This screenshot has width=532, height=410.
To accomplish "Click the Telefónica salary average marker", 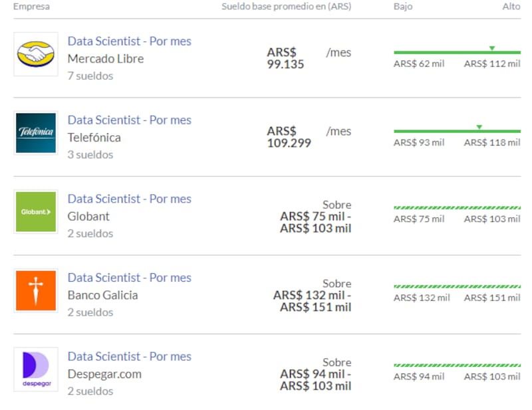I will pyautogui.click(x=479, y=127).
